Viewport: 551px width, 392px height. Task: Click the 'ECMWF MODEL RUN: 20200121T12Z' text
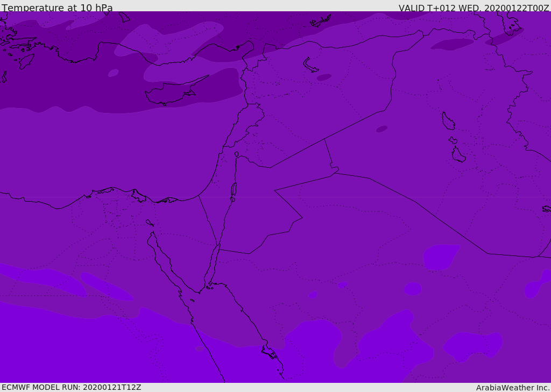[x=72, y=387]
